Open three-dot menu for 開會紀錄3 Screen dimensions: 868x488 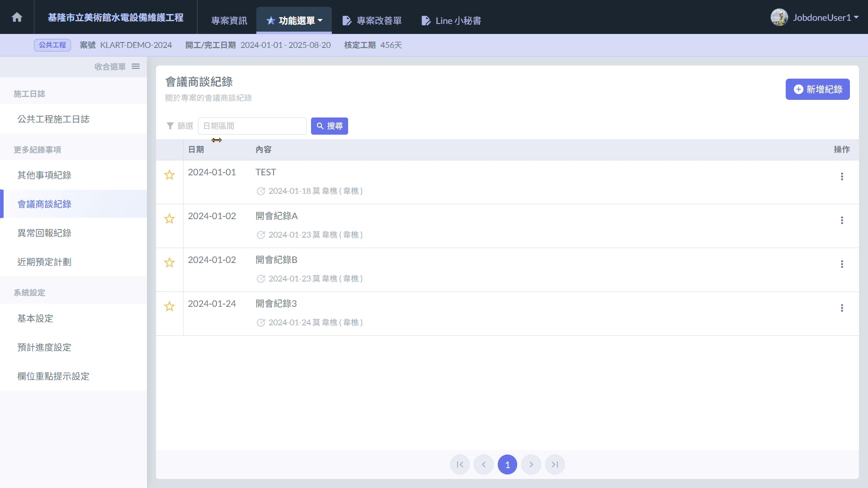(842, 308)
